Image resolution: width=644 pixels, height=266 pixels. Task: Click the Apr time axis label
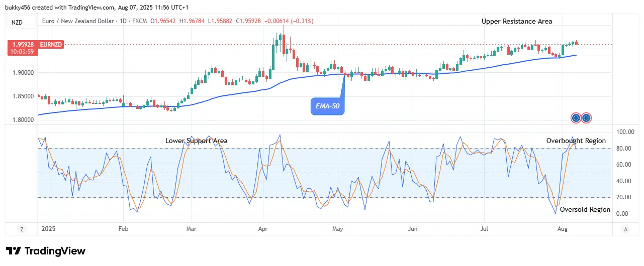point(263,229)
